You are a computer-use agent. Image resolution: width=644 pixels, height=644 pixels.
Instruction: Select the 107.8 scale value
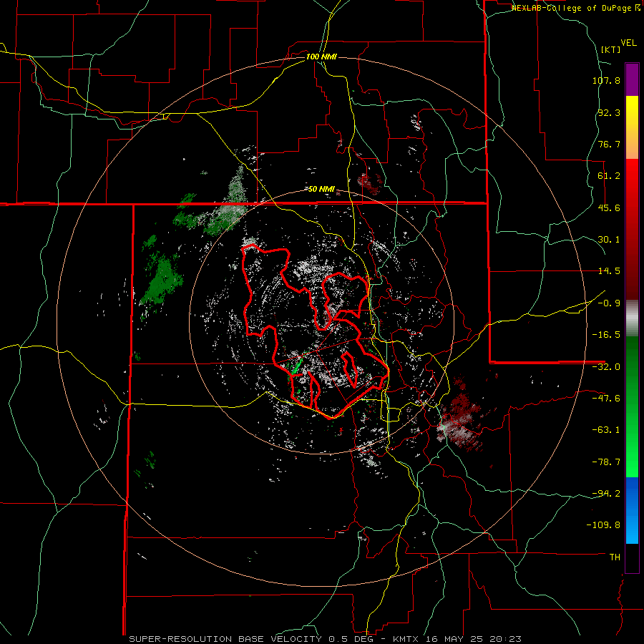coord(606,80)
